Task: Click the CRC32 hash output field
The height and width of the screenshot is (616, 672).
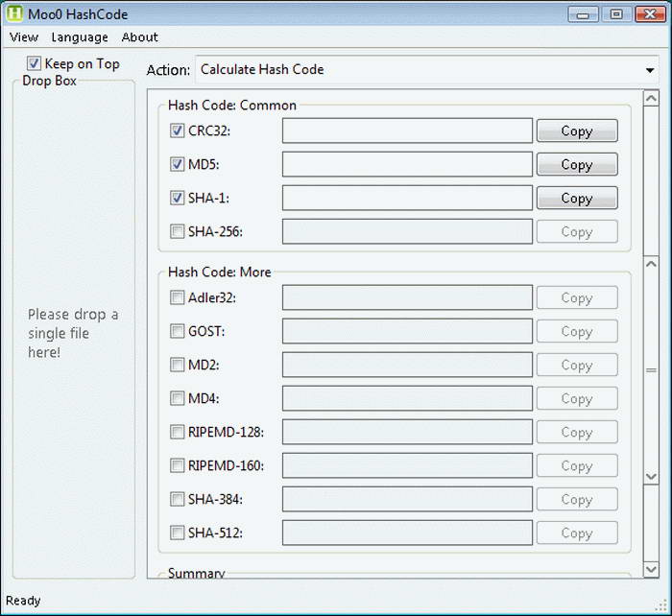Action: [x=407, y=130]
